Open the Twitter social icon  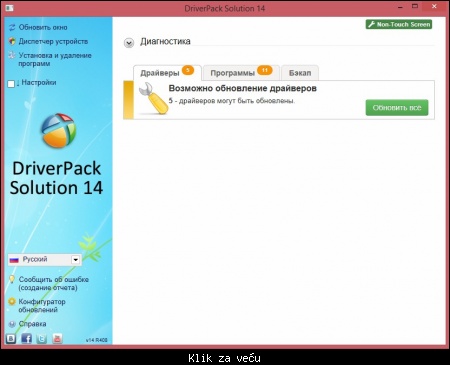(42, 339)
